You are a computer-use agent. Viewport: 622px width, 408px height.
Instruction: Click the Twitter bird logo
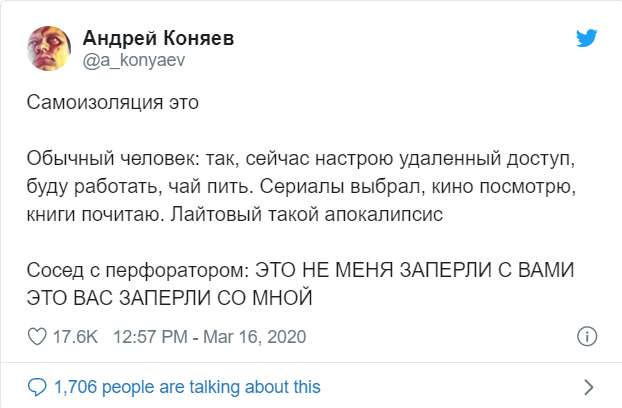[587, 38]
